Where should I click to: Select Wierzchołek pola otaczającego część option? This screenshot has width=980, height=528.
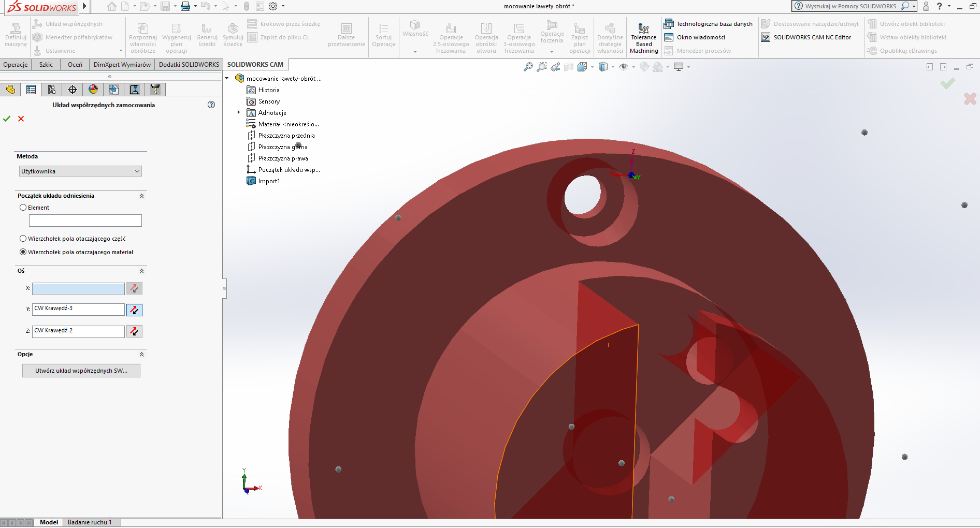coord(23,239)
